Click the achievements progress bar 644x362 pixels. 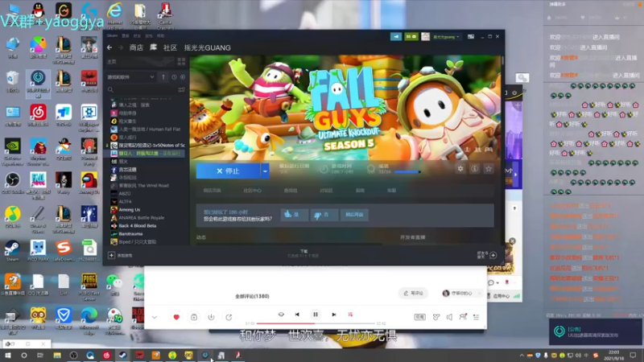(x=407, y=172)
